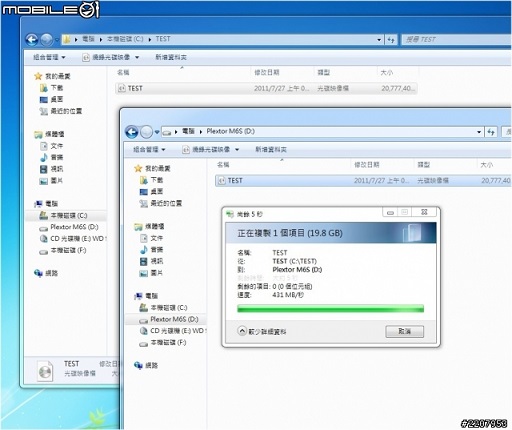Expand address bar dropdown in Plextor window
Image resolution: width=512 pixels, height=430 pixels.
(x=479, y=132)
